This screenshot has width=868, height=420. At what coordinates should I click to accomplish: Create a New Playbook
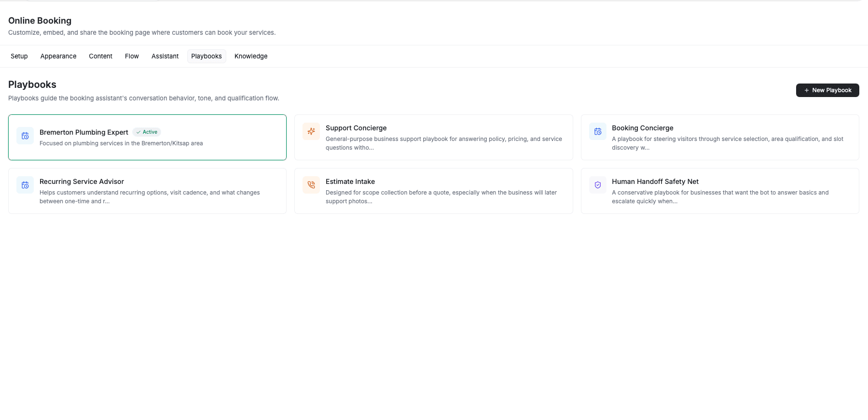click(x=827, y=90)
